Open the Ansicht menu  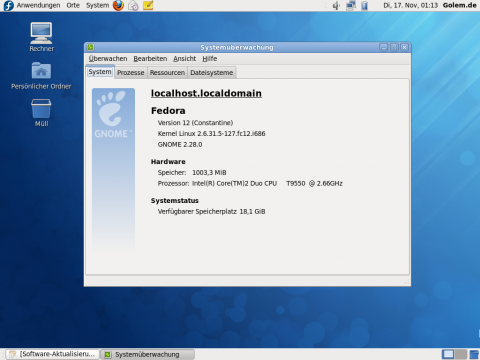coord(185,59)
